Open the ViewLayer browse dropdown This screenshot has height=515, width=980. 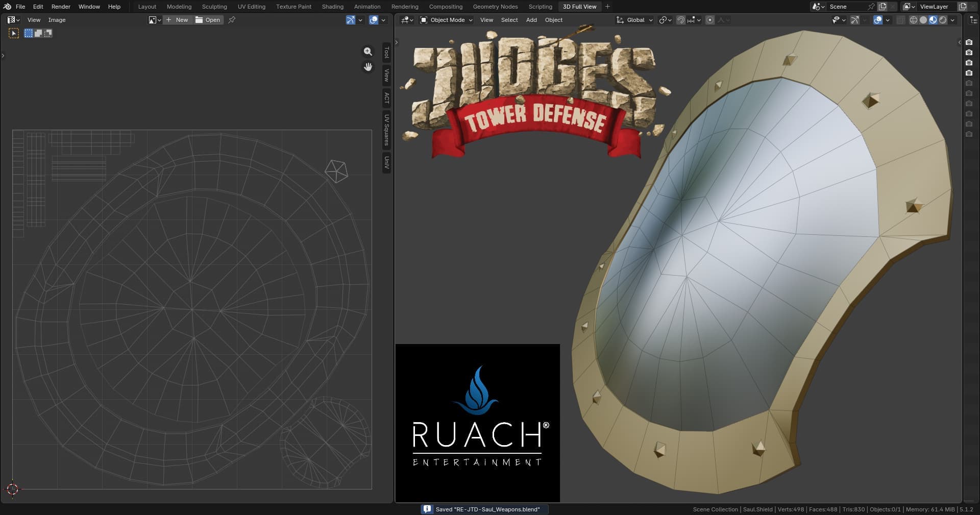tap(909, 7)
